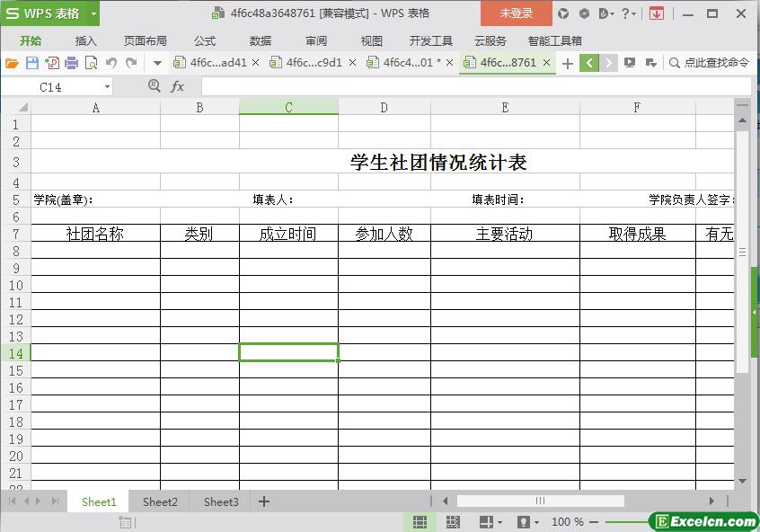Print the spreadsheet via the printer icon
The height and width of the screenshot is (532, 760).
point(71,63)
